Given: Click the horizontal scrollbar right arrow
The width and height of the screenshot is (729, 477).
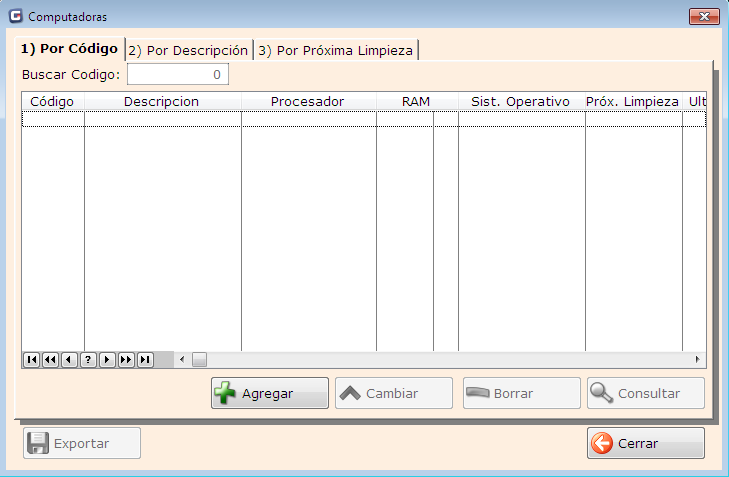Looking at the screenshot, I should pyautogui.click(x=698, y=359).
